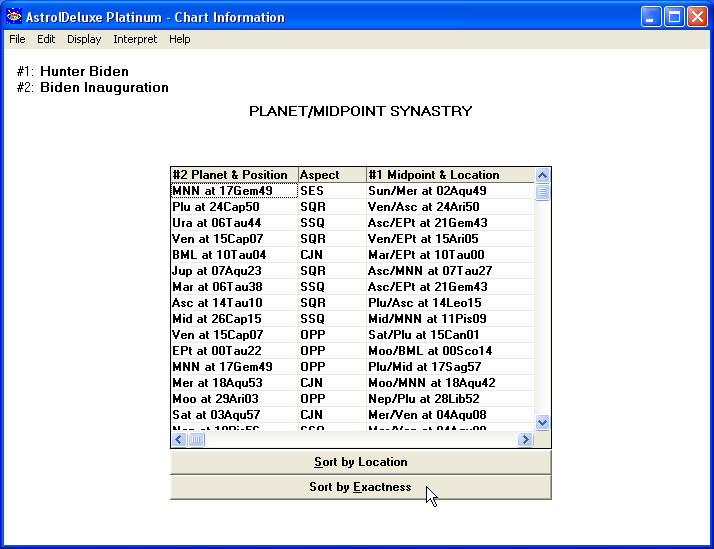The image size is (714, 549).
Task: Select the 'Jup at 07Aqu23' cell
Action: (x=235, y=270)
